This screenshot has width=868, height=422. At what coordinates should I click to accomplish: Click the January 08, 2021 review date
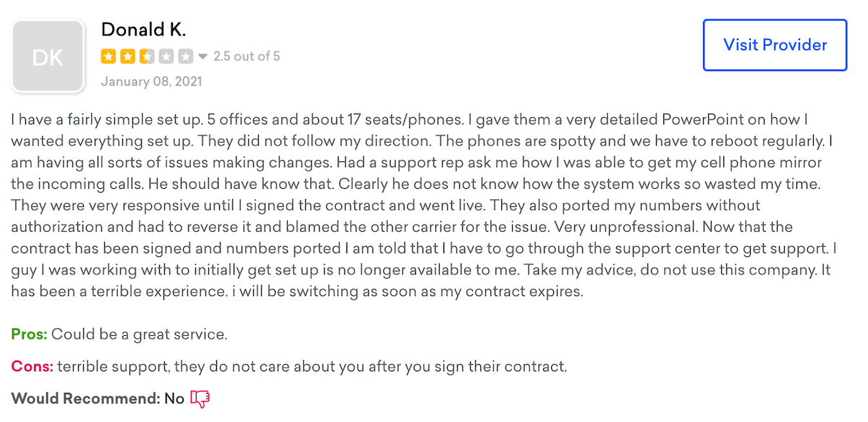click(151, 81)
